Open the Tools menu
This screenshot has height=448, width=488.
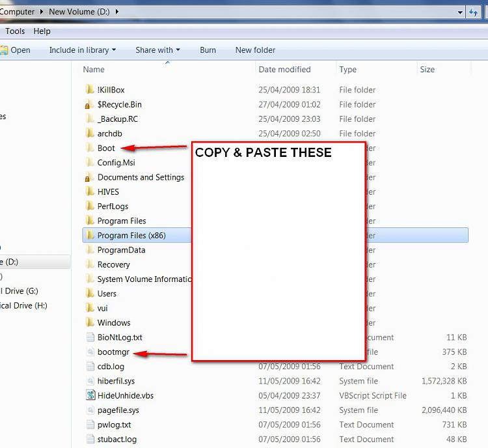pyautogui.click(x=15, y=31)
